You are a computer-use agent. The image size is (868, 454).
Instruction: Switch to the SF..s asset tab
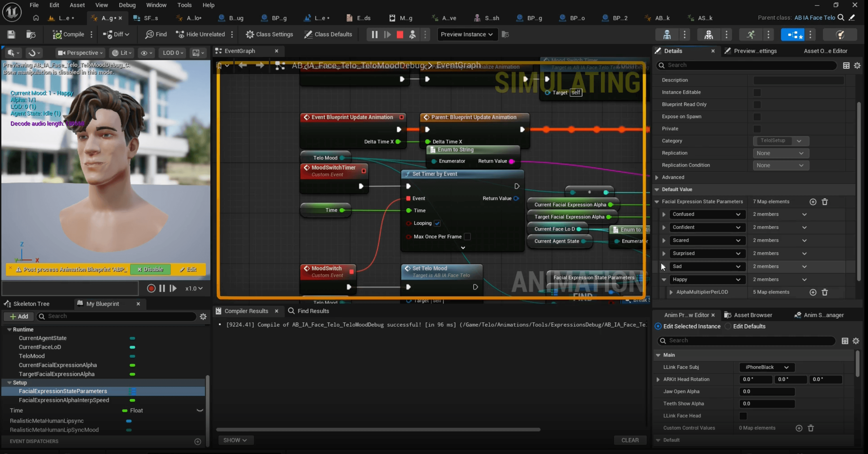click(146, 18)
